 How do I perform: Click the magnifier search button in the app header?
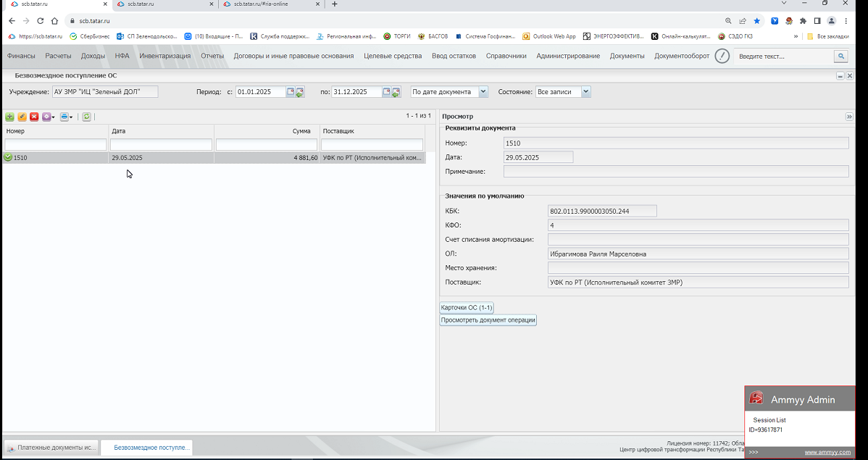(x=841, y=57)
